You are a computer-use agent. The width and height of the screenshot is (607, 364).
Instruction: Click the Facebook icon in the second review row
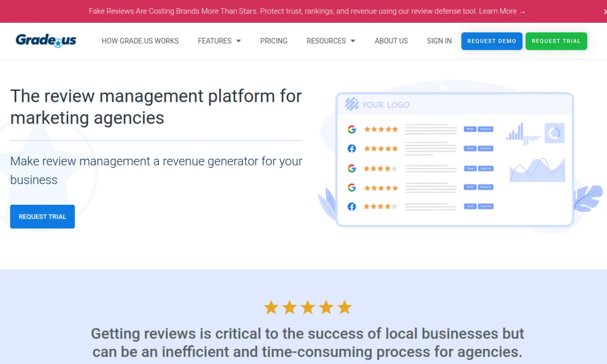[351, 148]
